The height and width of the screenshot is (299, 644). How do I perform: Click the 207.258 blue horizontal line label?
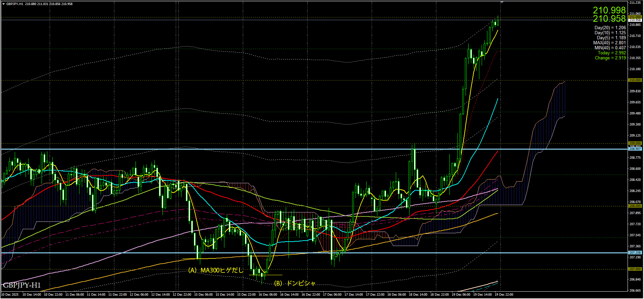point(635,253)
